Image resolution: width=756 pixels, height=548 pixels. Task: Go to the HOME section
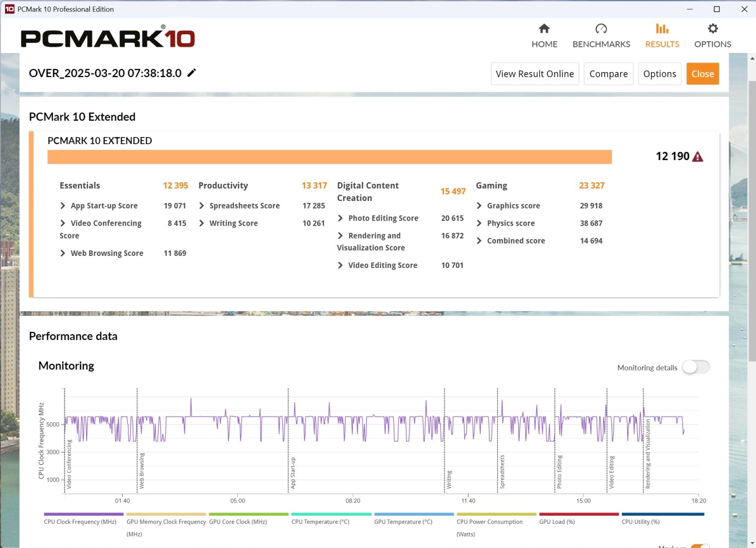pyautogui.click(x=544, y=36)
